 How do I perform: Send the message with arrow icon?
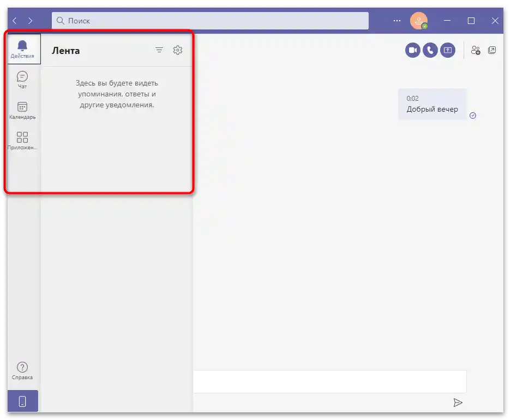pyautogui.click(x=458, y=403)
